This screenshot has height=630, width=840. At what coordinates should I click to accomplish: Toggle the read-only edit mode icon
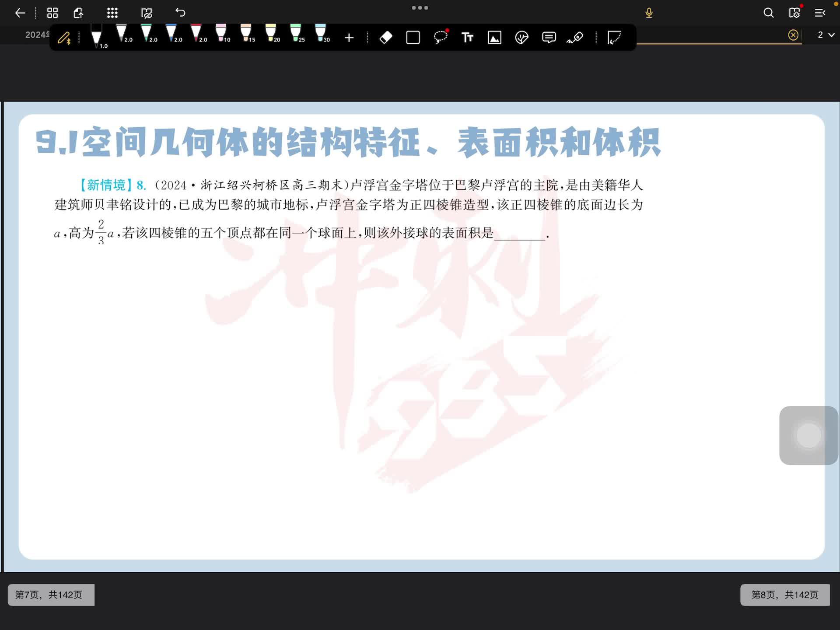pos(147,13)
